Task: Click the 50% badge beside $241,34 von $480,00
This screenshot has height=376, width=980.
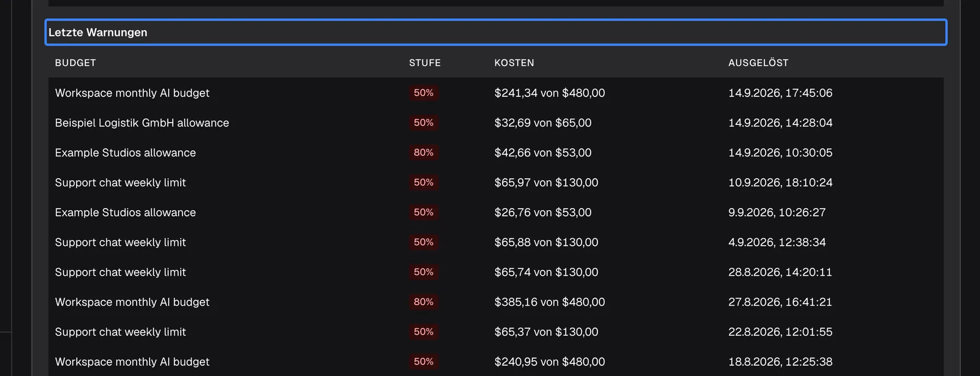Action: pos(424,93)
